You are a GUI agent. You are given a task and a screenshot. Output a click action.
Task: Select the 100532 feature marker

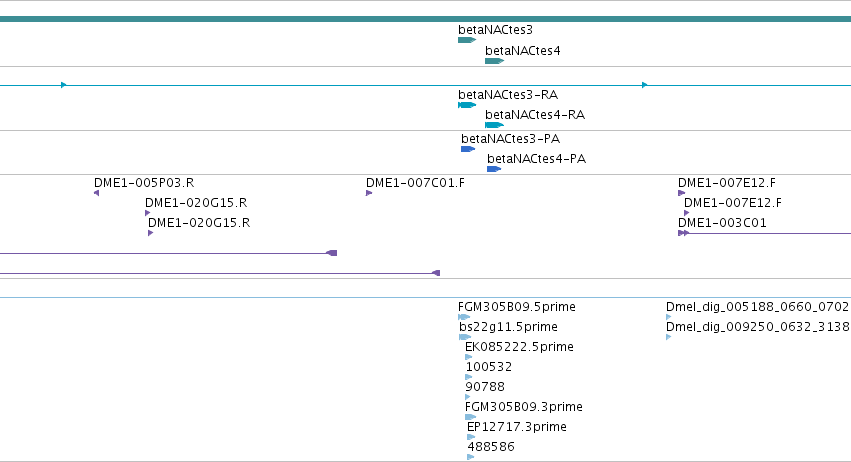click(469, 377)
